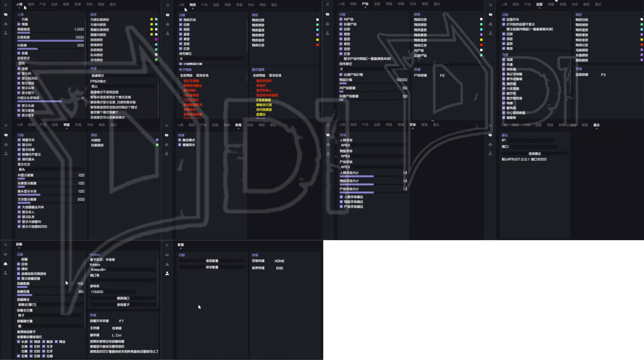The width and height of the screenshot is (644, 360).
Task: Expand sidebar chevrons in 配置 panel
Action: point(167,245)
